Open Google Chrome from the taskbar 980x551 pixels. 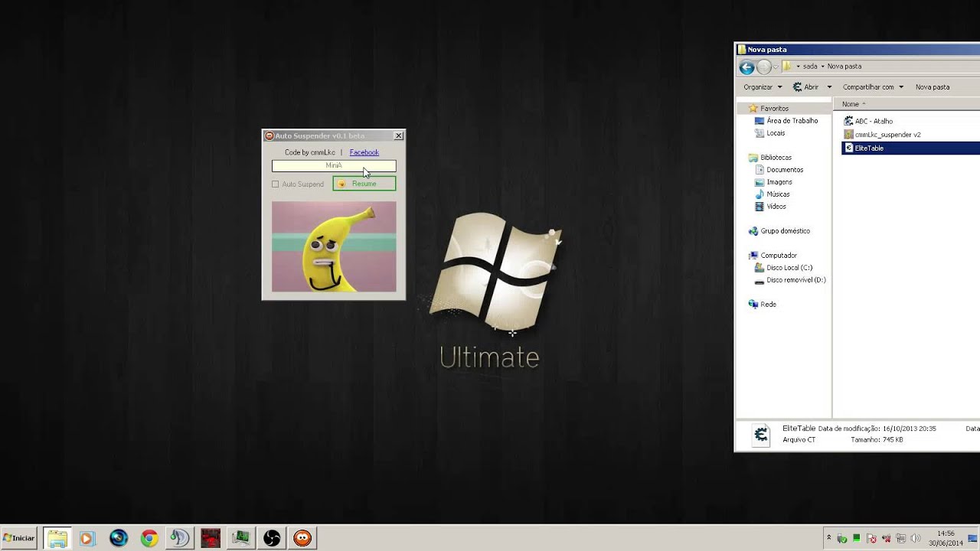(x=149, y=539)
